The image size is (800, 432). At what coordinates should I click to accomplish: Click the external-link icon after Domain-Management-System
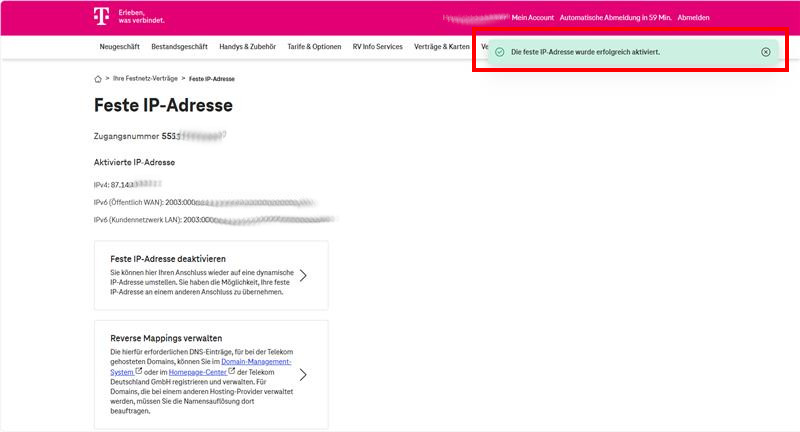(138, 371)
